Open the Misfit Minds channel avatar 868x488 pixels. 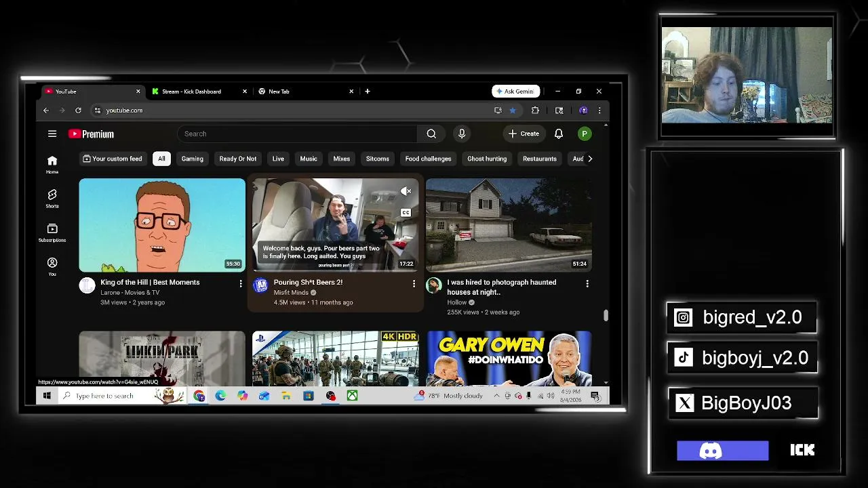click(261, 285)
